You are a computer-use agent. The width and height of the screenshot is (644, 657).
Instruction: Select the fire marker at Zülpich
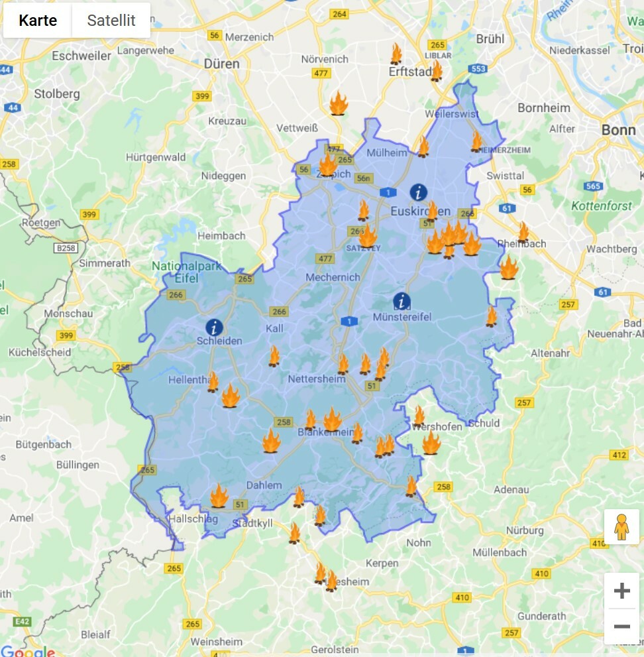(328, 164)
